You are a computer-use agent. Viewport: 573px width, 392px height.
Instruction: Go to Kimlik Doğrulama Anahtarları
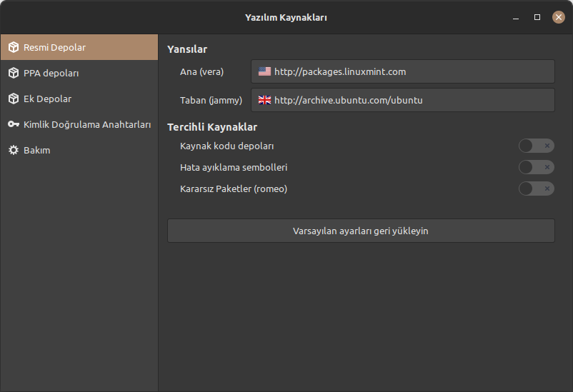click(87, 125)
